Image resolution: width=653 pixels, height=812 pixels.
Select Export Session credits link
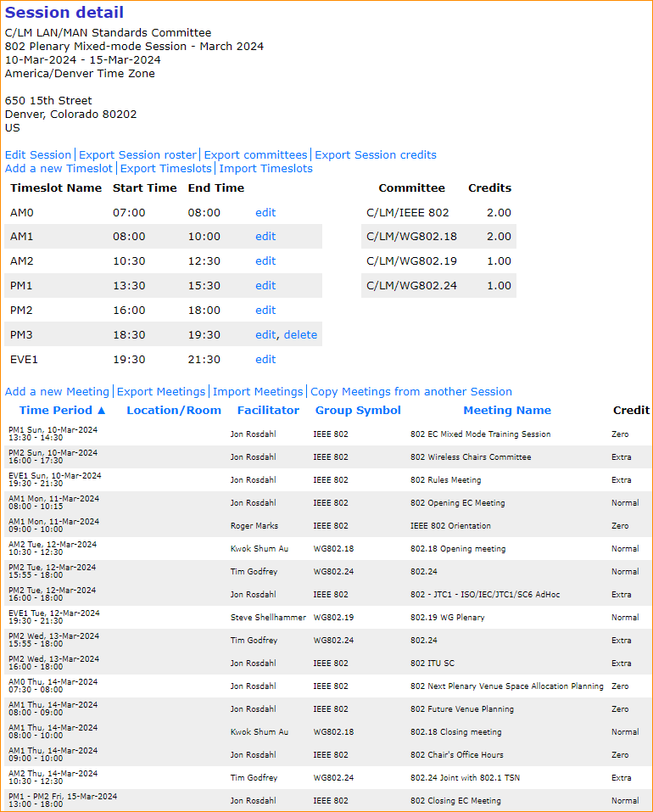(375, 154)
